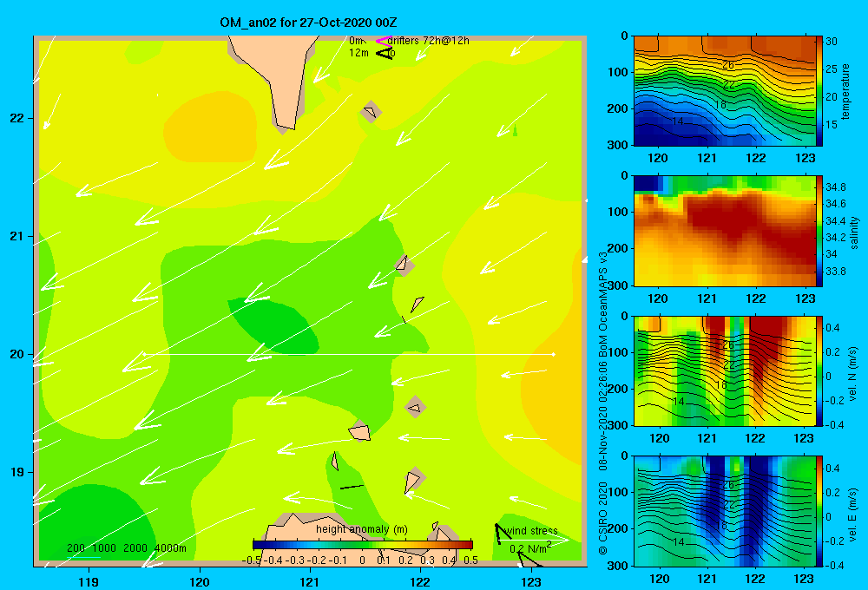Image resolution: width=868 pixels, height=590 pixels.
Task: Click the CSIRO BoM OceanMAPS copyright text
Action: point(603,404)
